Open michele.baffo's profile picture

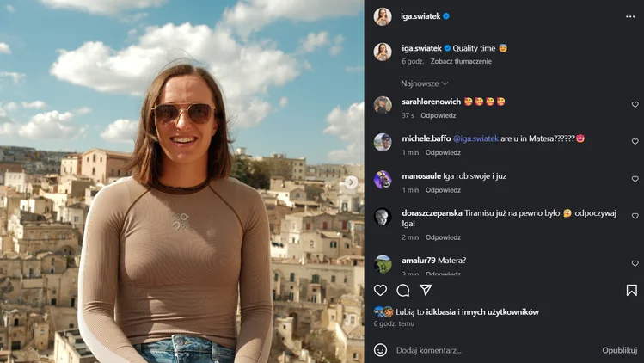[x=383, y=142]
